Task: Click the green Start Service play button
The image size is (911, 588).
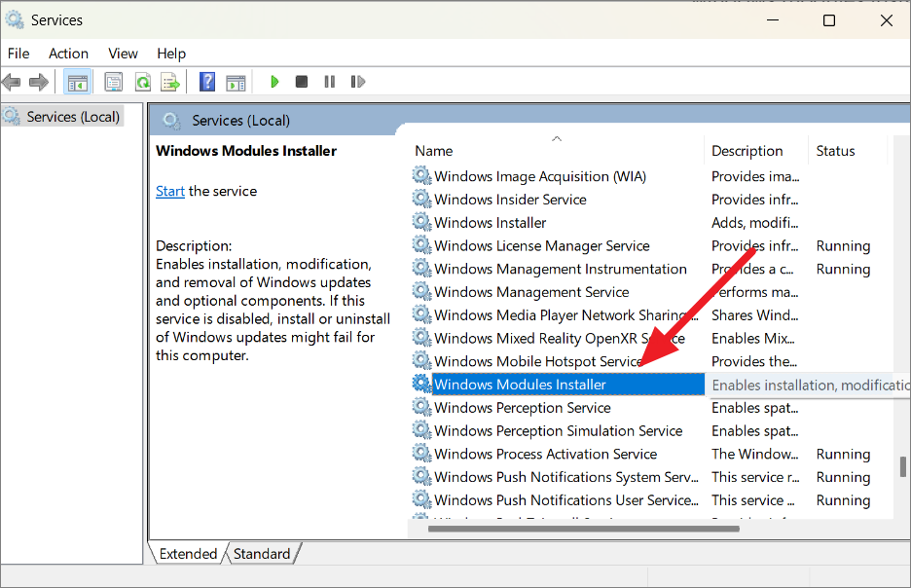Action: coord(274,82)
